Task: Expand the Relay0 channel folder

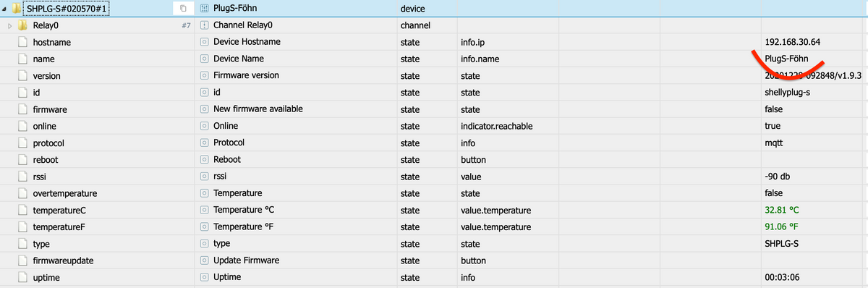Action: pos(9,25)
